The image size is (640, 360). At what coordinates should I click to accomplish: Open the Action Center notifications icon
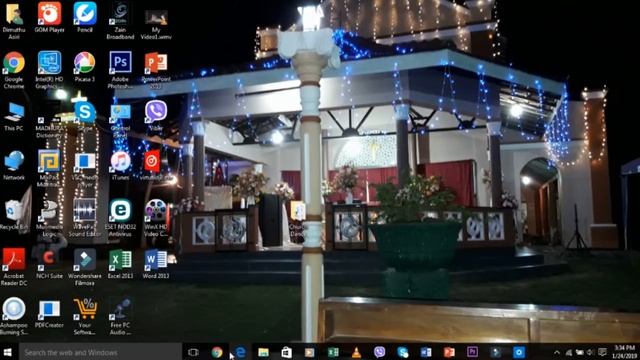coord(602,352)
